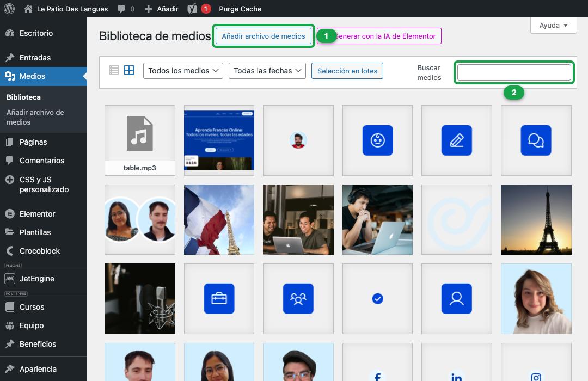The width and height of the screenshot is (588, 381).
Task: Click the Entradas pin icon
Action: click(x=10, y=57)
